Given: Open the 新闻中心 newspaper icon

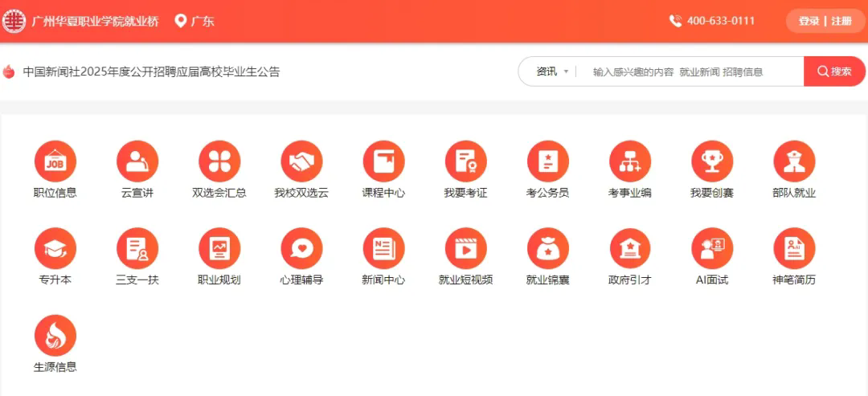Looking at the screenshot, I should pos(383,248).
